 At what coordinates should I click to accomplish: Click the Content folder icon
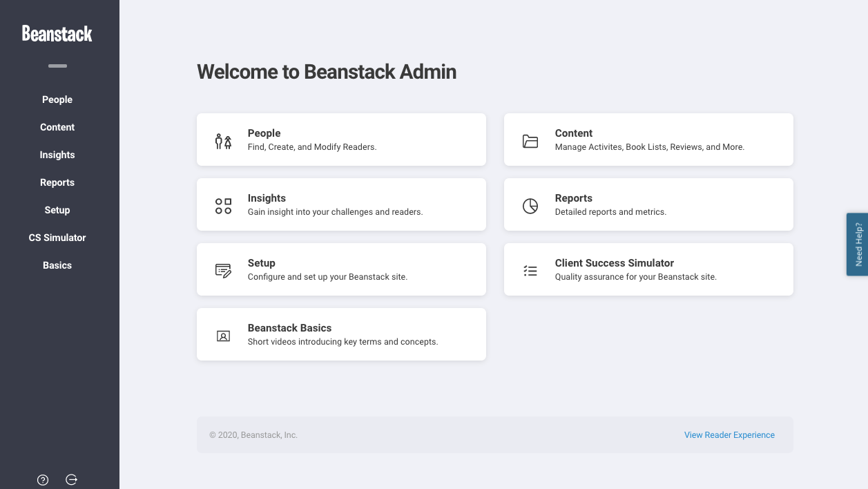point(530,142)
